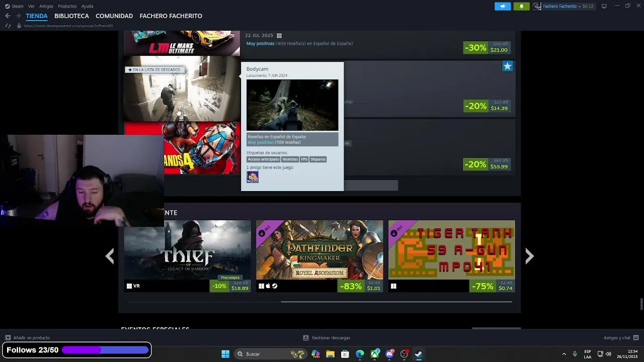
Task: Click the 'Realistas' user tag
Action: point(290,159)
